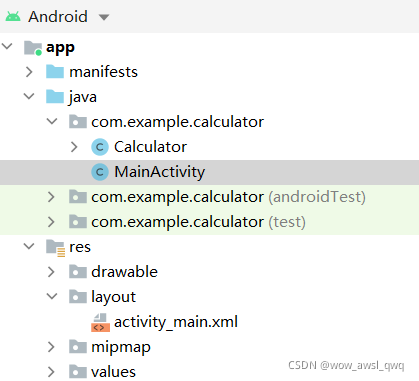Collapse the app module node
This screenshot has width=419, height=381.
(7, 46)
